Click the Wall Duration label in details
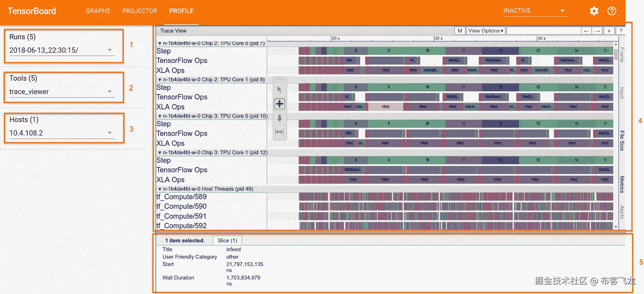 pyautogui.click(x=178, y=278)
